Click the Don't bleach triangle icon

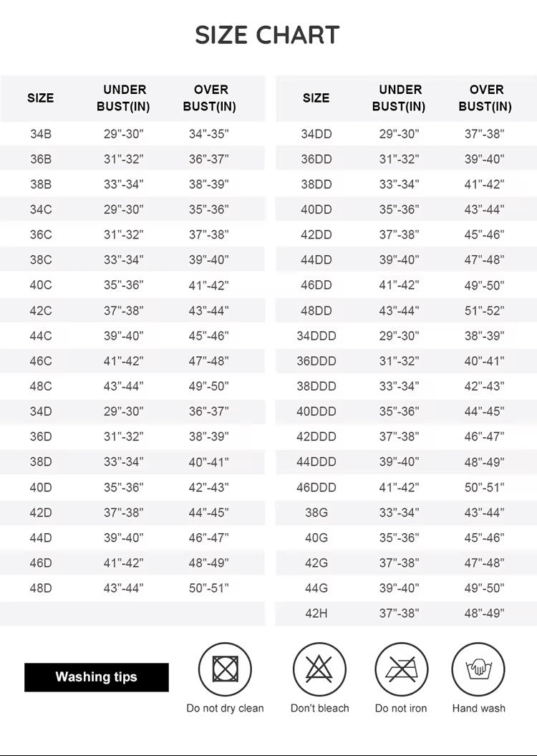click(319, 669)
